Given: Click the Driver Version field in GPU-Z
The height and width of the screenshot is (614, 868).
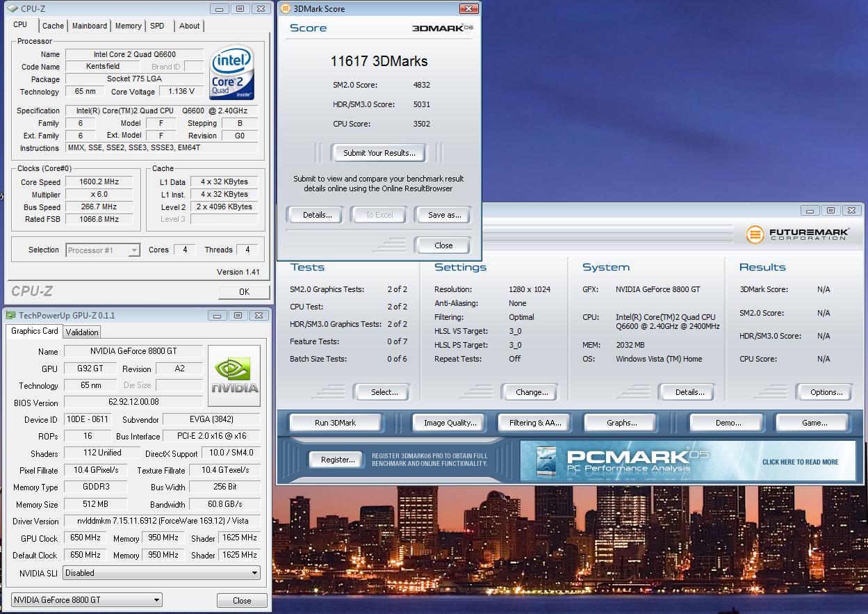Looking at the screenshot, I should point(162,521).
